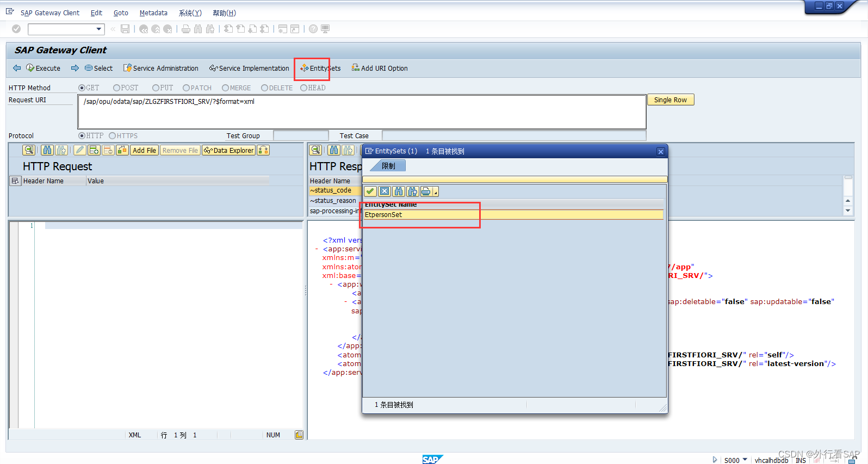Open the Goto menu
Image resolution: width=868 pixels, height=464 pixels.
121,13
